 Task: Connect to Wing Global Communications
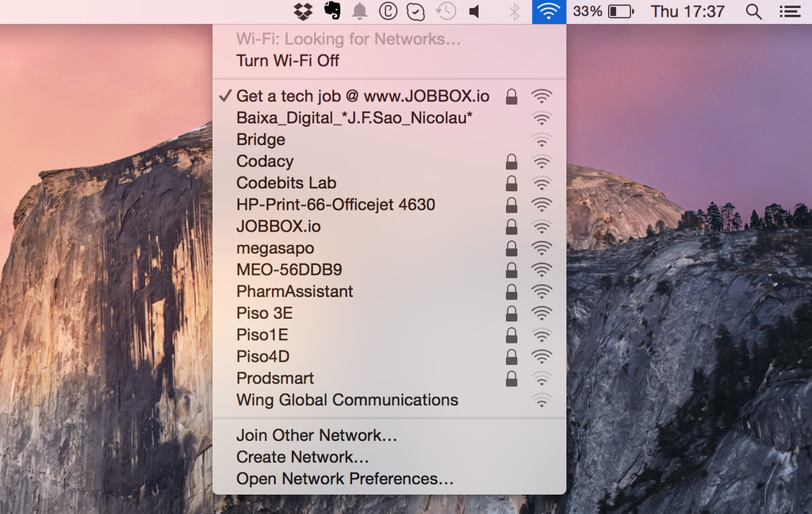(x=389, y=400)
